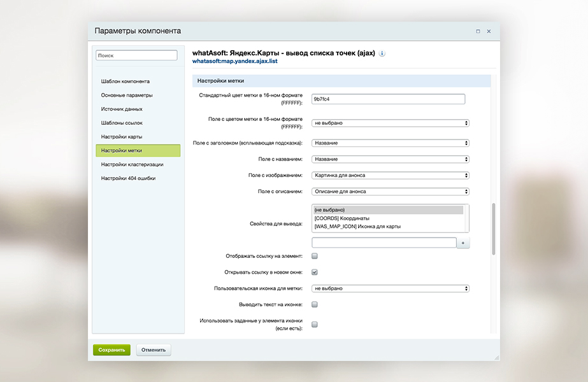Switch to "Настройки карты" section
The width and height of the screenshot is (588, 382).
click(x=122, y=137)
